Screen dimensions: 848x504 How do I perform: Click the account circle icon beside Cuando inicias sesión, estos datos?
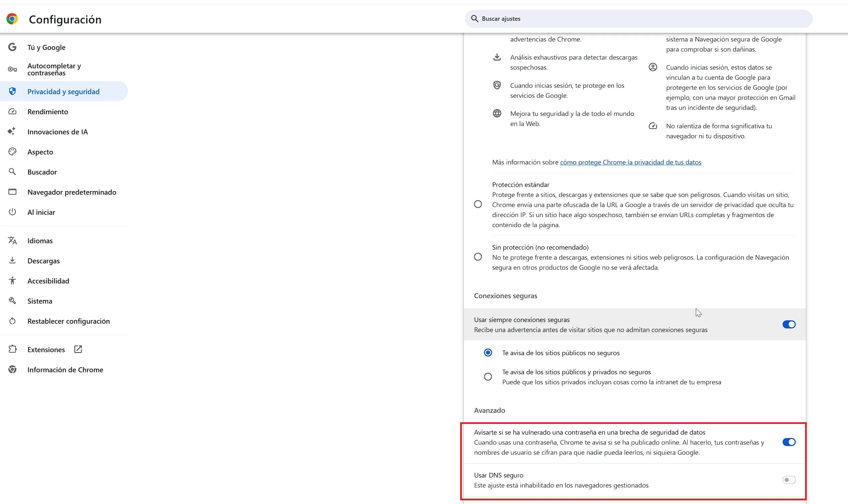(653, 67)
